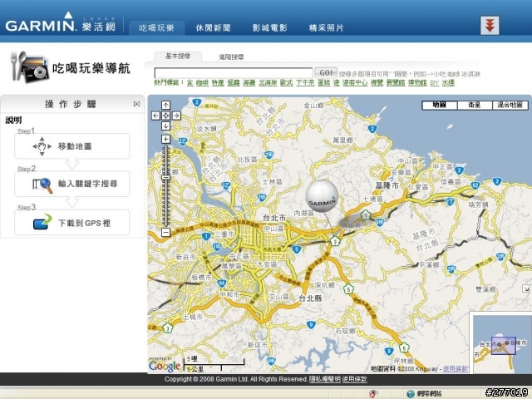Open the 精采照片 tab
The image size is (532, 399).
pyautogui.click(x=327, y=27)
